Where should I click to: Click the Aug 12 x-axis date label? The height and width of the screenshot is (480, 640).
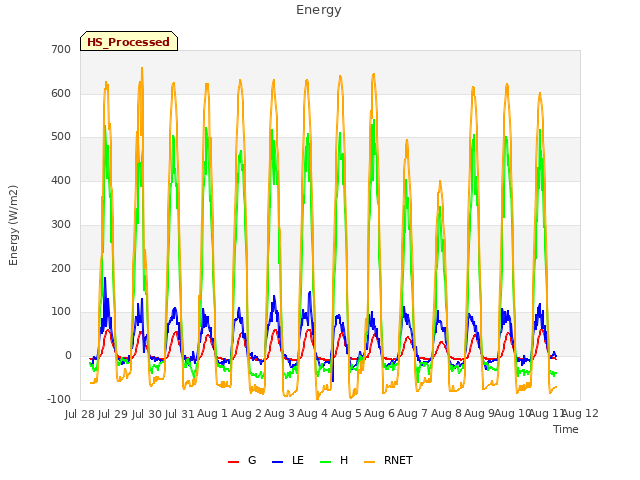coord(580,414)
